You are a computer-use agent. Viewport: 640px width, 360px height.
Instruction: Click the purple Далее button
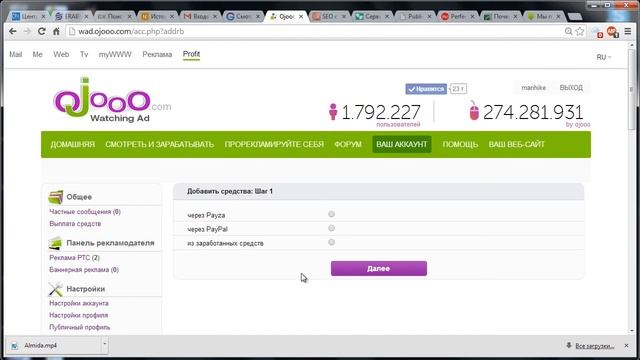(379, 269)
